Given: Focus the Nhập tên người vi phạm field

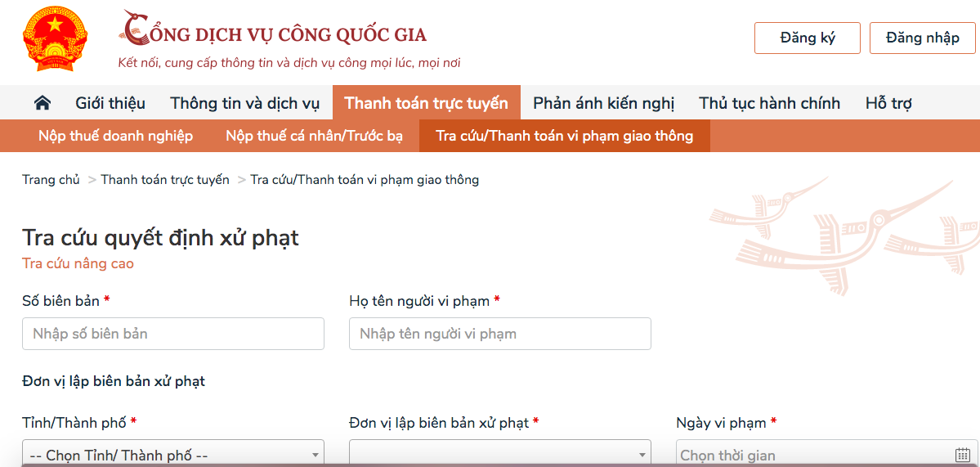Looking at the screenshot, I should (x=500, y=334).
